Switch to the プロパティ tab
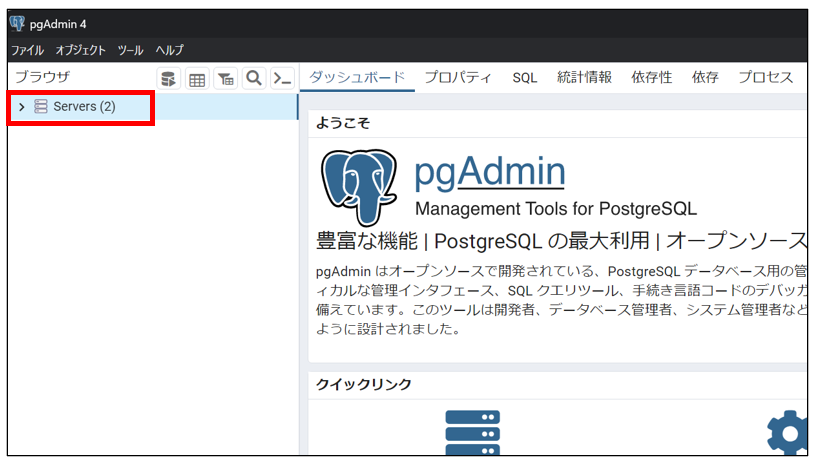The image size is (820, 476). click(x=458, y=77)
